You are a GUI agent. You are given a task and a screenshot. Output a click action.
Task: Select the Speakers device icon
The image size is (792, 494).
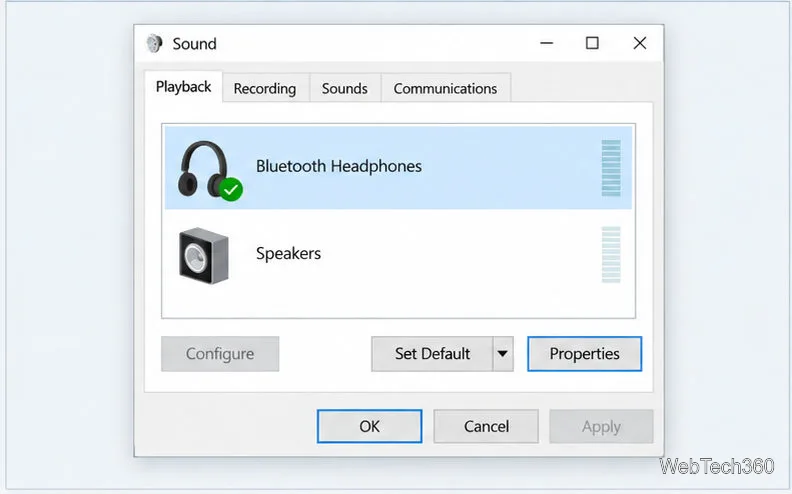[204, 255]
